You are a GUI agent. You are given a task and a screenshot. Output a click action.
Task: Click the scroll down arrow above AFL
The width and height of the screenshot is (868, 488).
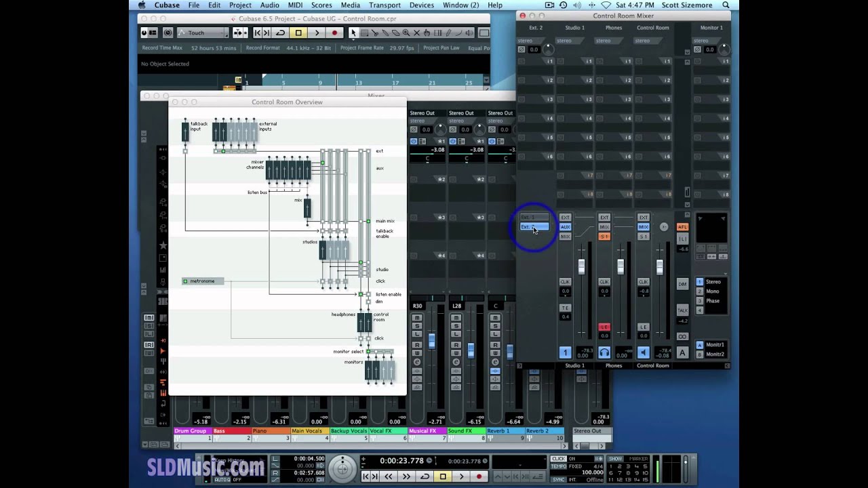[x=687, y=204]
